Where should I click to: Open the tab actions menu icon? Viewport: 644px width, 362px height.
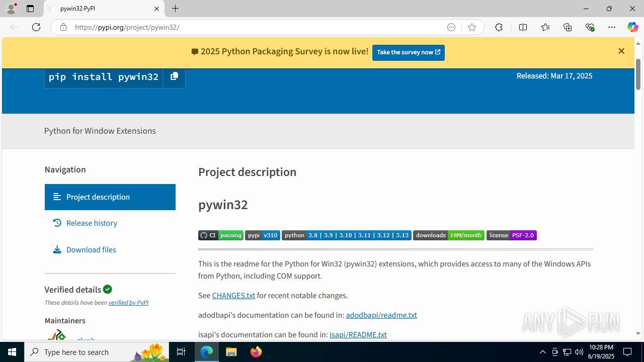pos(30,9)
